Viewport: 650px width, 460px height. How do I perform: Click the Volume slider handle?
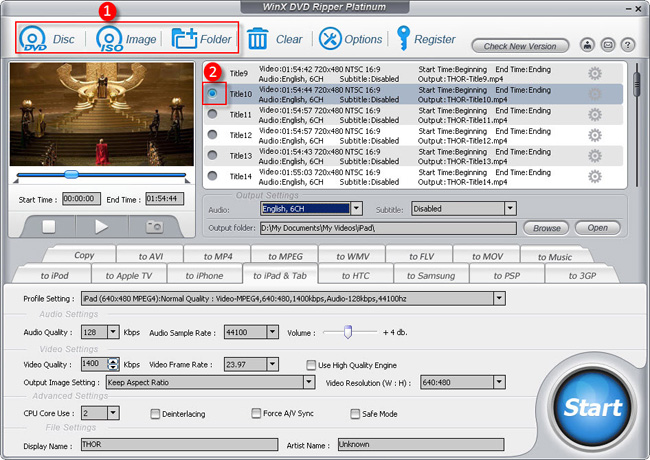click(x=348, y=332)
